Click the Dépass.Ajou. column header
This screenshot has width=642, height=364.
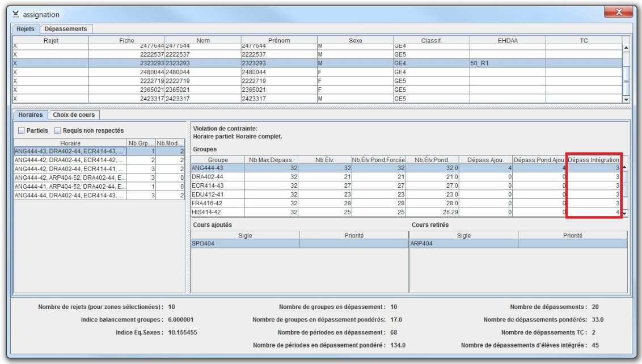(485, 160)
